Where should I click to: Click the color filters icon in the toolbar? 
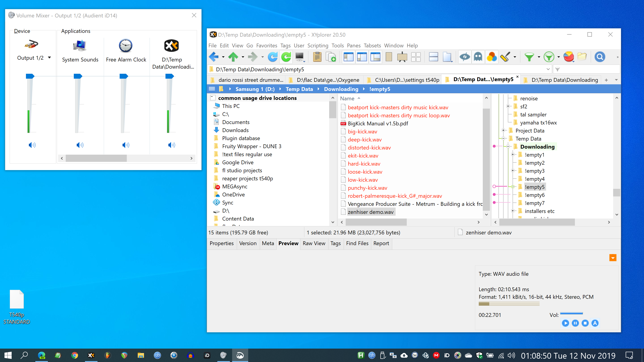coord(492,57)
